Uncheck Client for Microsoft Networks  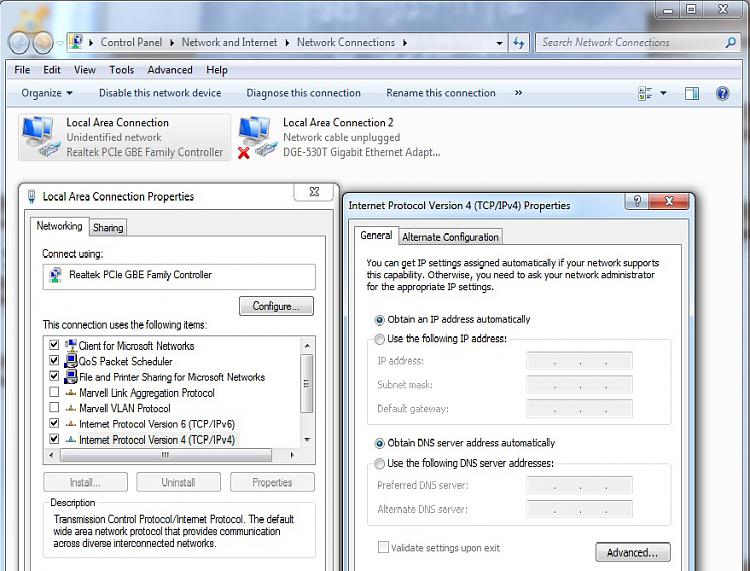click(54, 344)
